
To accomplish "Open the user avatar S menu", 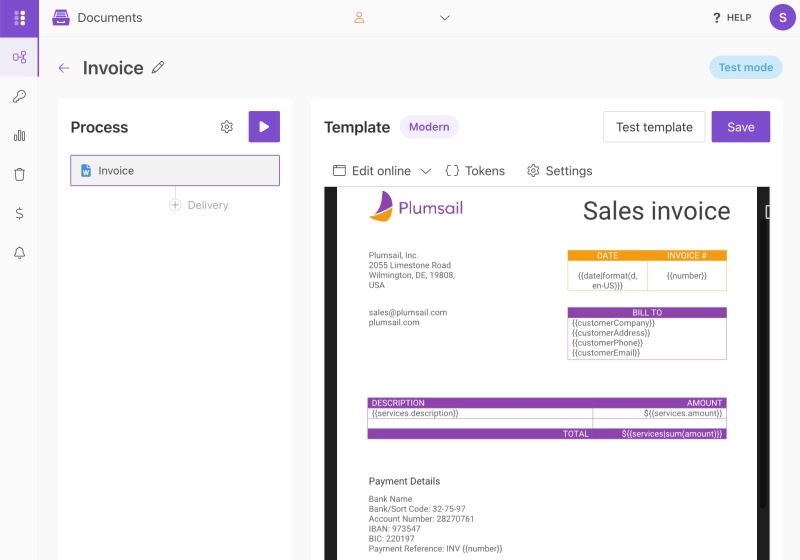I will pyautogui.click(x=782, y=17).
